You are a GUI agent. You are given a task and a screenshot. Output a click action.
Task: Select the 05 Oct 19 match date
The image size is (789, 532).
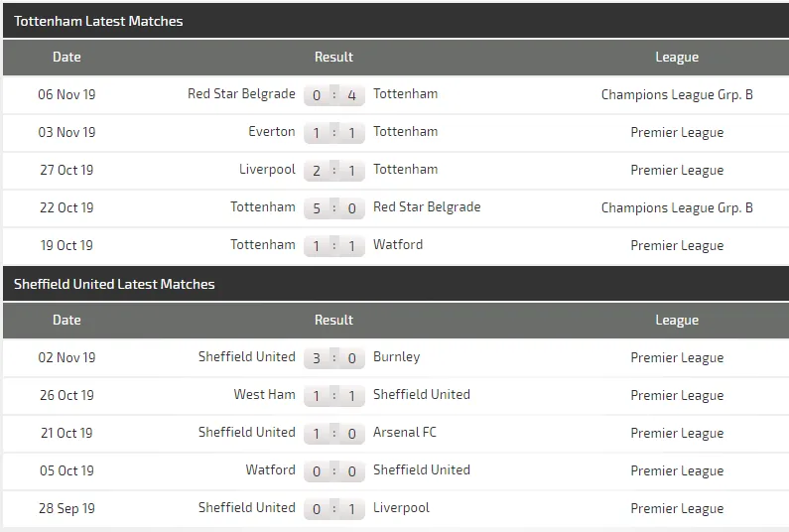(x=66, y=471)
